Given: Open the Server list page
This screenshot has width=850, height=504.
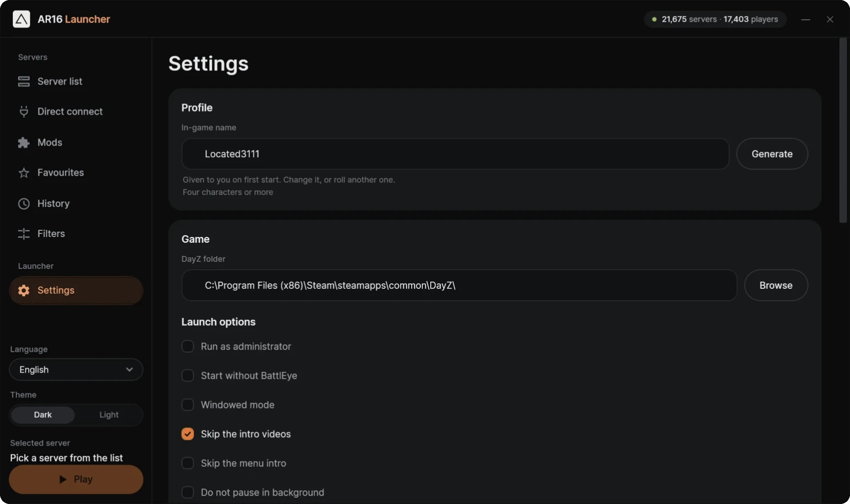Looking at the screenshot, I should point(76,81).
